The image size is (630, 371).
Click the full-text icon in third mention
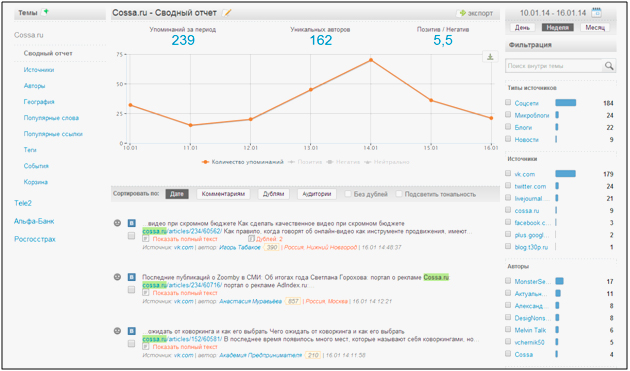146,346
